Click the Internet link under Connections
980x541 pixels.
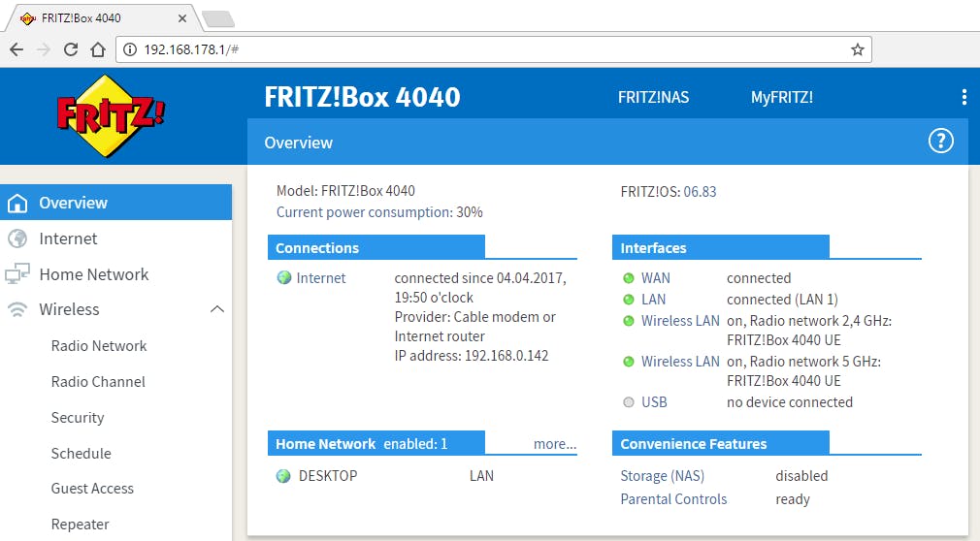[x=320, y=278]
